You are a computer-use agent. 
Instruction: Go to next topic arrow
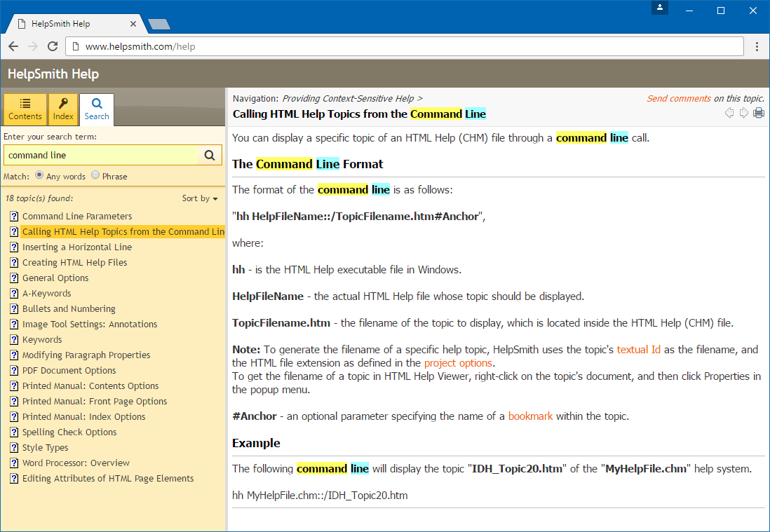click(x=744, y=113)
